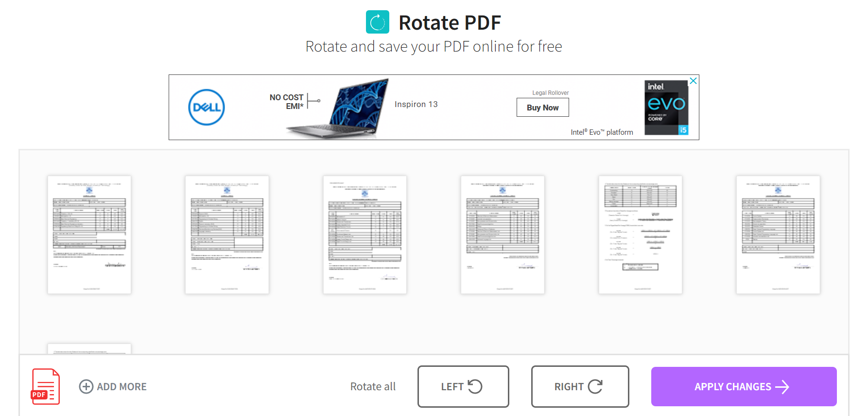
Task: Click the Intel Evo badge in ad
Action: click(666, 108)
